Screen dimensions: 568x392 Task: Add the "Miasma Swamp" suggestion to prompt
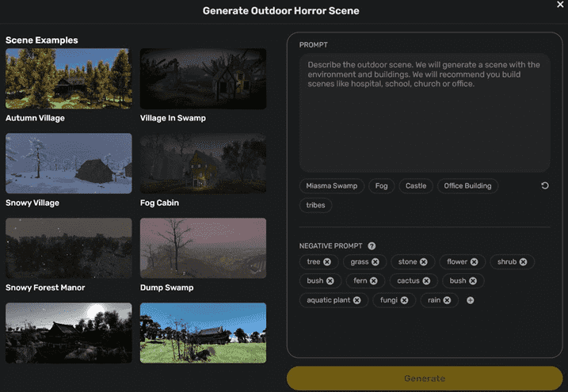click(x=331, y=186)
